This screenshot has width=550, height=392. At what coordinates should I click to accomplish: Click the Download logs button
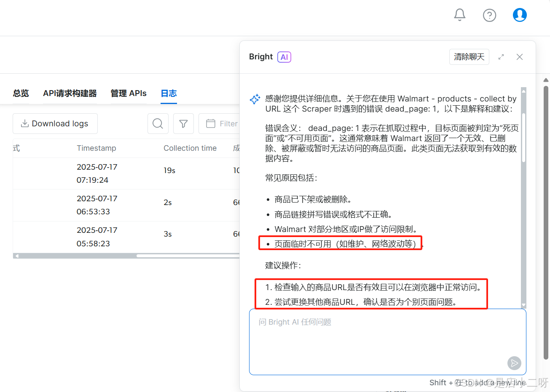coord(55,124)
